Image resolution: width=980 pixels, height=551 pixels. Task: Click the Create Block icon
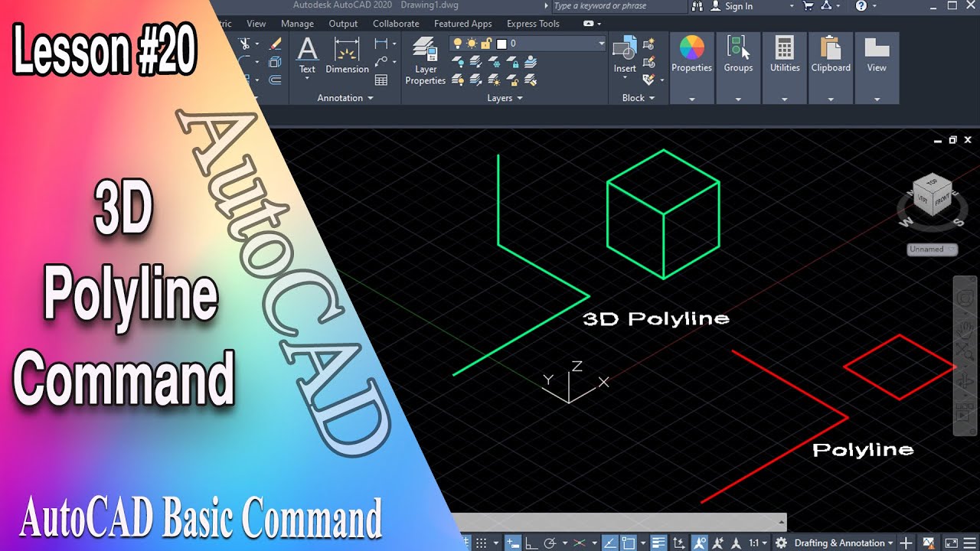pyautogui.click(x=648, y=44)
